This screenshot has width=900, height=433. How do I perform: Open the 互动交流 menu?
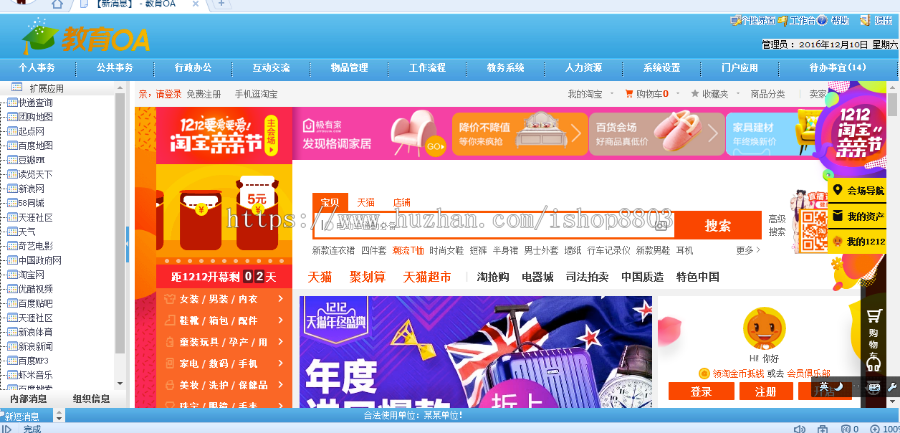(x=271, y=68)
